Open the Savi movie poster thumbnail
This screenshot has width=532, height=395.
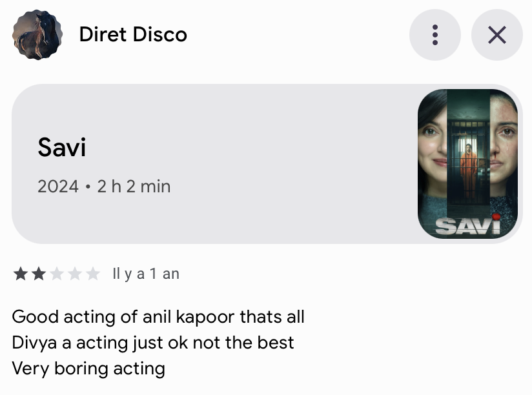pos(468,163)
